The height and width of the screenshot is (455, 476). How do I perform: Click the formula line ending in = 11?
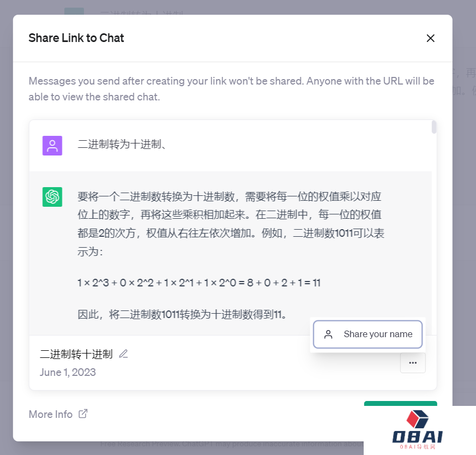point(199,283)
